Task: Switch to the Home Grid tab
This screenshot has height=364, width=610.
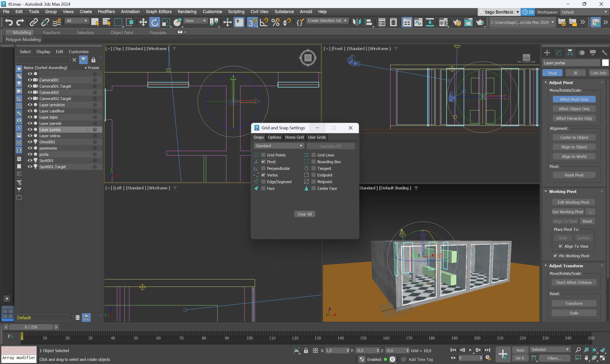Action: 294,137
